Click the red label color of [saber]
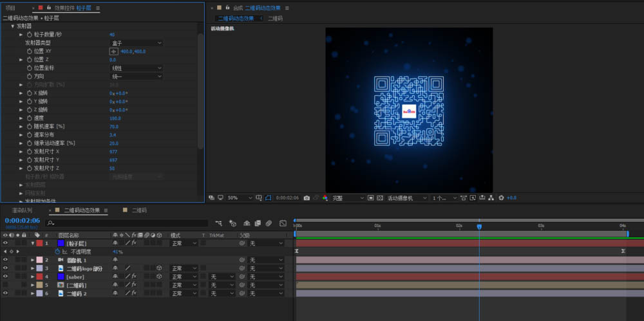This screenshot has height=321, width=644. (39, 277)
